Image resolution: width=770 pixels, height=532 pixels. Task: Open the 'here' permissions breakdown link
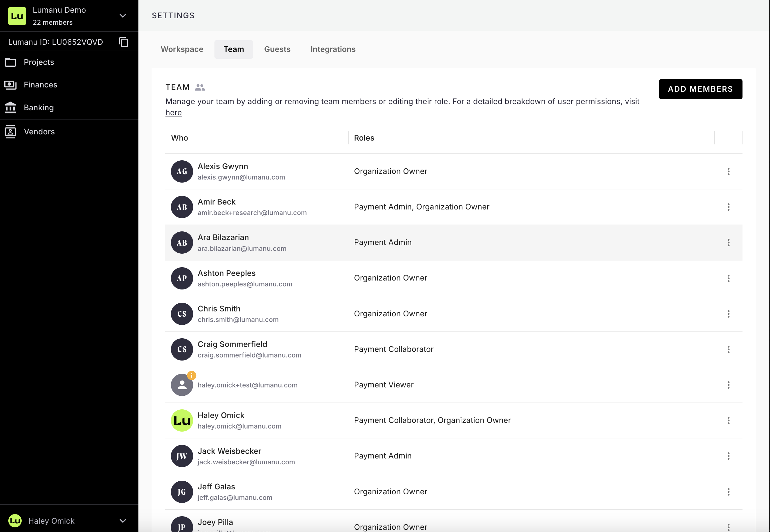coord(174,113)
